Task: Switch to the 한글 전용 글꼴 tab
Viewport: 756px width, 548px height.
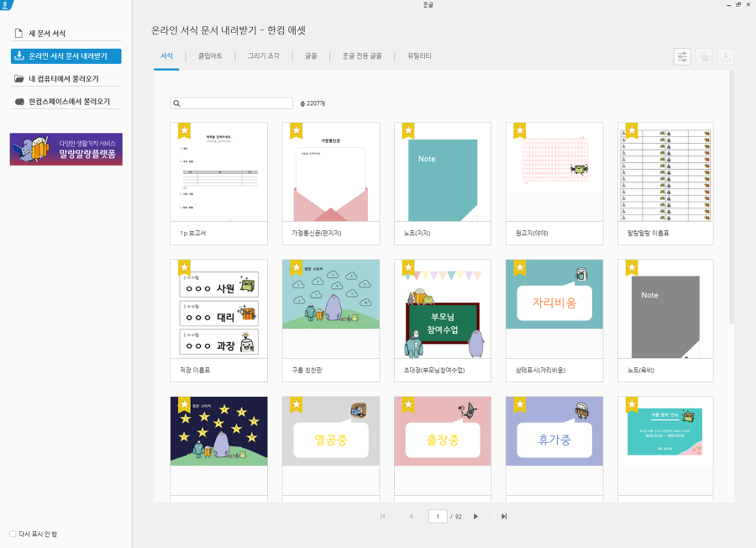Action: pyautogui.click(x=362, y=56)
